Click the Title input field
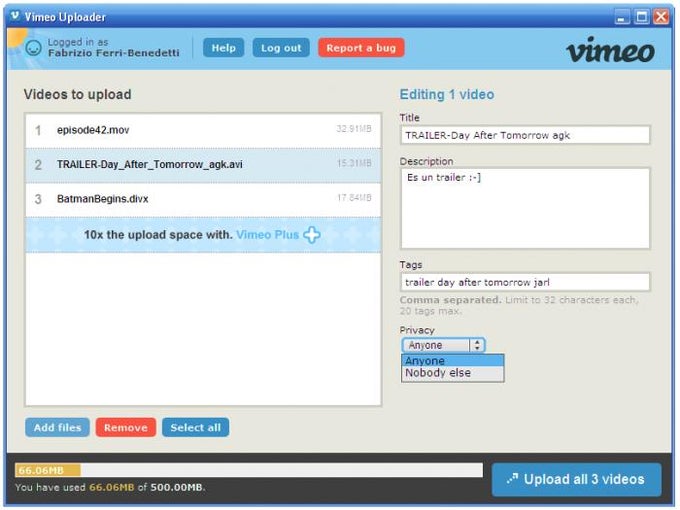Viewport: 680px width, 510px height. point(525,135)
